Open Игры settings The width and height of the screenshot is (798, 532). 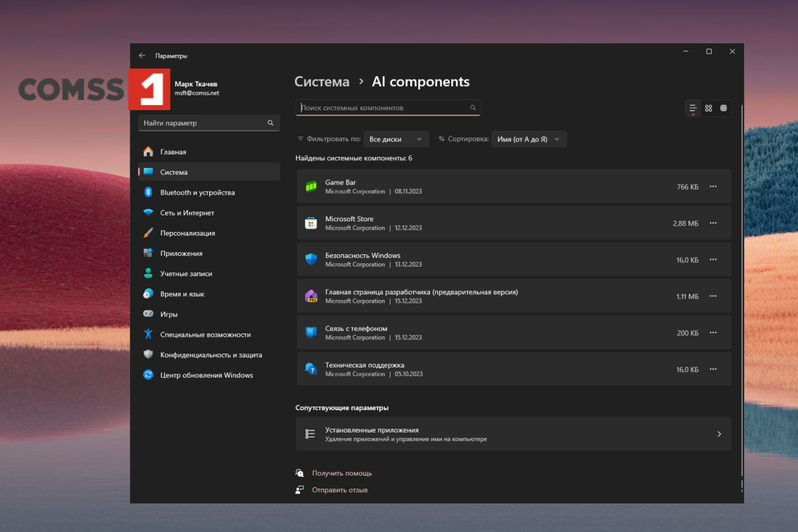tap(209, 314)
